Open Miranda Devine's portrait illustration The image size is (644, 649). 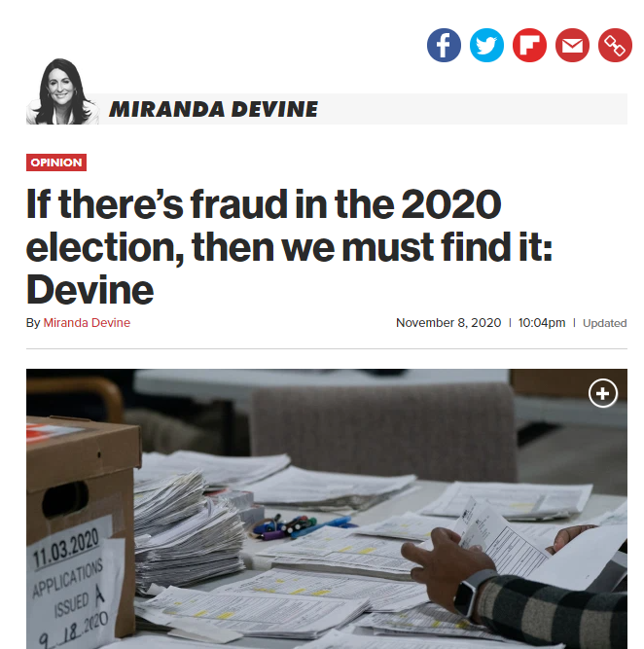[62, 91]
